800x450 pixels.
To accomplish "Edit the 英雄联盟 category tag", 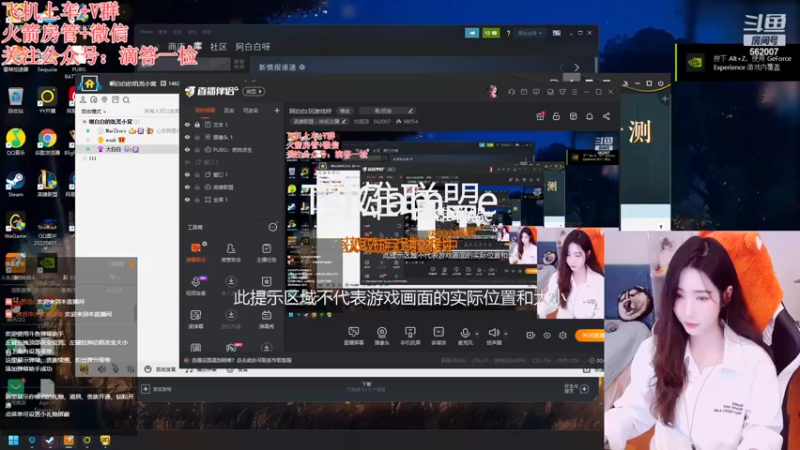I will point(319,121).
